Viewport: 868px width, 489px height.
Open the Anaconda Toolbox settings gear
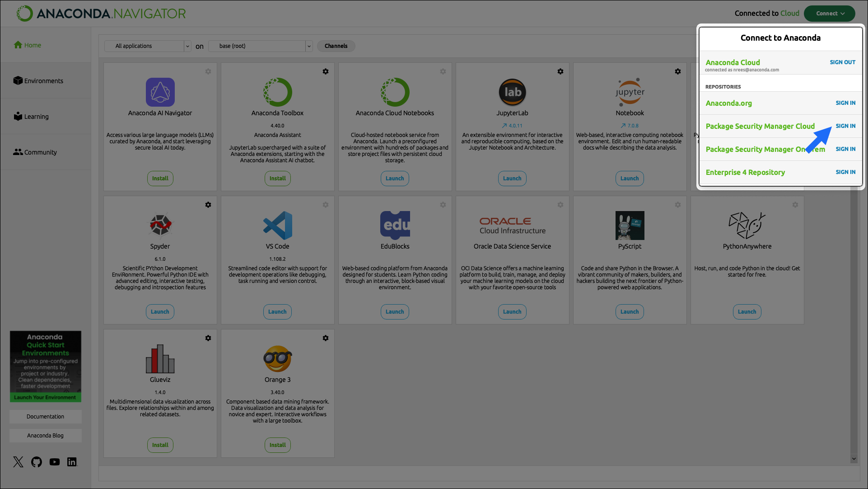coord(326,71)
